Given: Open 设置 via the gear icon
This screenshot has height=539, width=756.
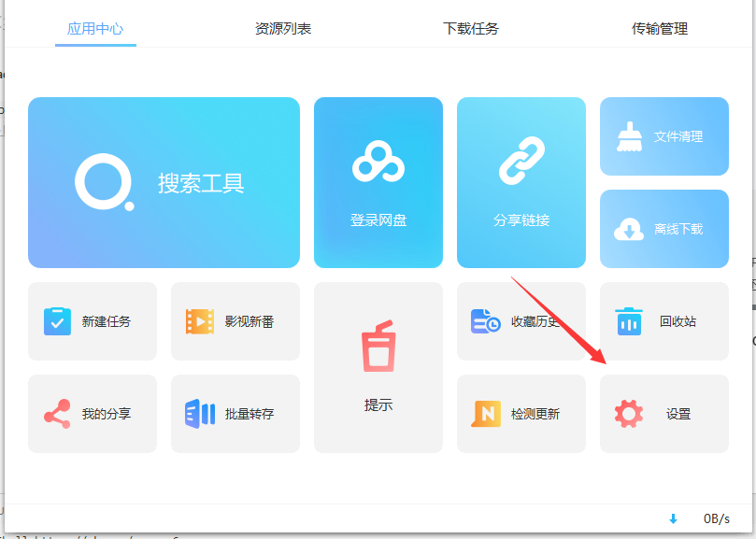Looking at the screenshot, I should [x=629, y=414].
